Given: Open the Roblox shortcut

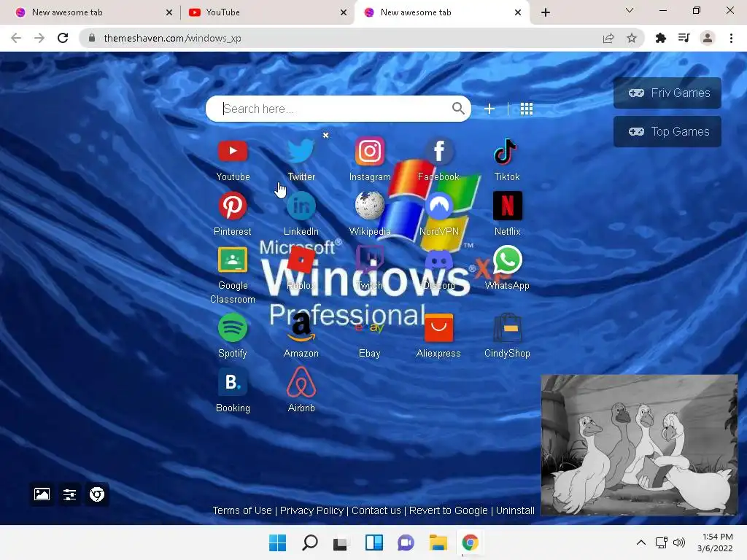Looking at the screenshot, I should (x=301, y=260).
